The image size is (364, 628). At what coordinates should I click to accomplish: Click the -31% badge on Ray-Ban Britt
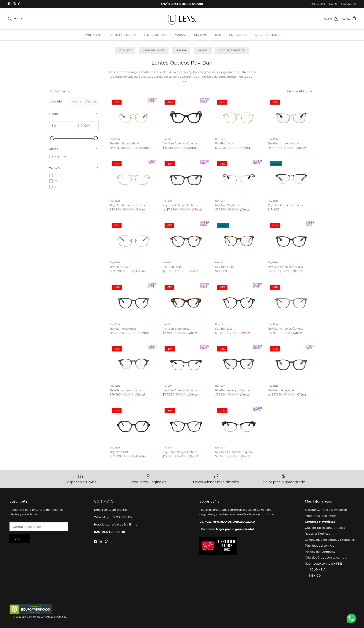[117, 411]
